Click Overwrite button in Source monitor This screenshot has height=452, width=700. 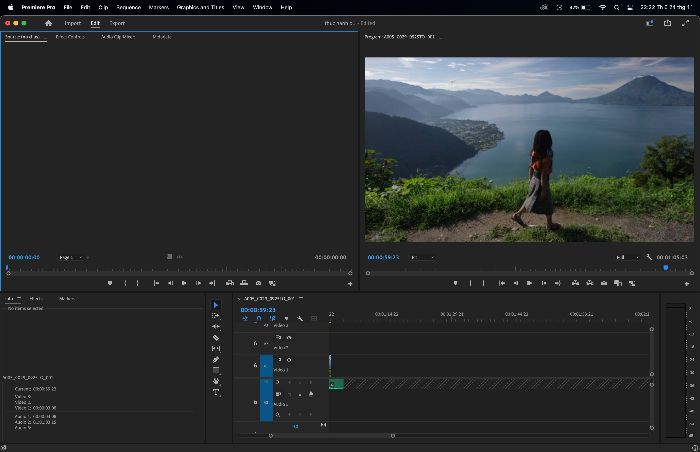click(x=244, y=283)
